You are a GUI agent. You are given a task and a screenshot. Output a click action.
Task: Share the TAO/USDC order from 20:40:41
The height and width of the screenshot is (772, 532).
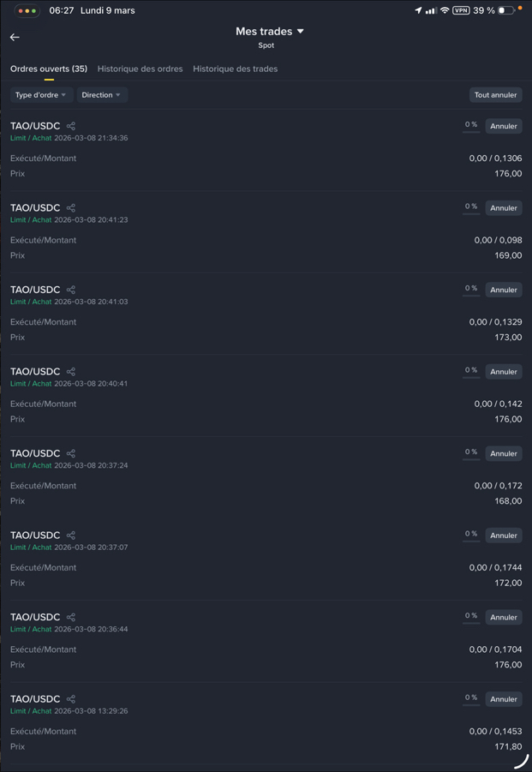pyautogui.click(x=71, y=372)
